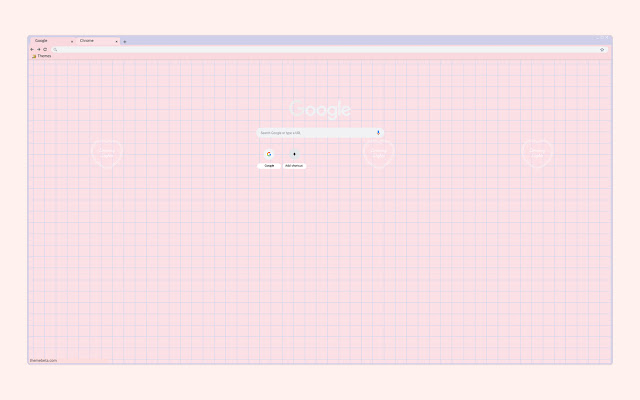Switch to the Google tab

(x=52, y=41)
